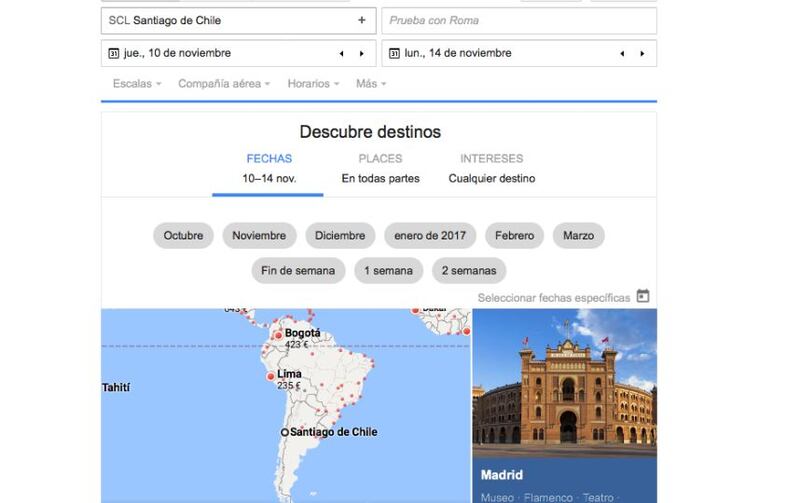Choose Fin de semana trip length
800x503 pixels.
point(298,270)
